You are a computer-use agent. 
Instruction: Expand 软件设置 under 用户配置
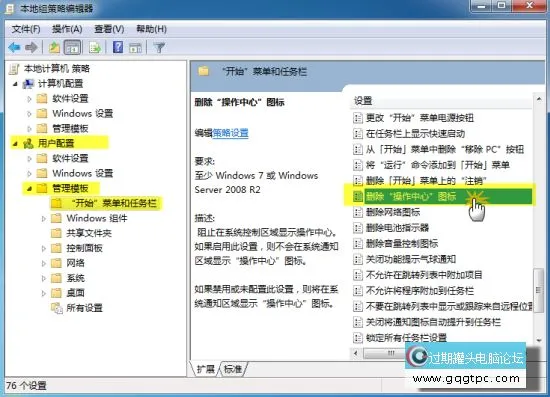pos(29,159)
